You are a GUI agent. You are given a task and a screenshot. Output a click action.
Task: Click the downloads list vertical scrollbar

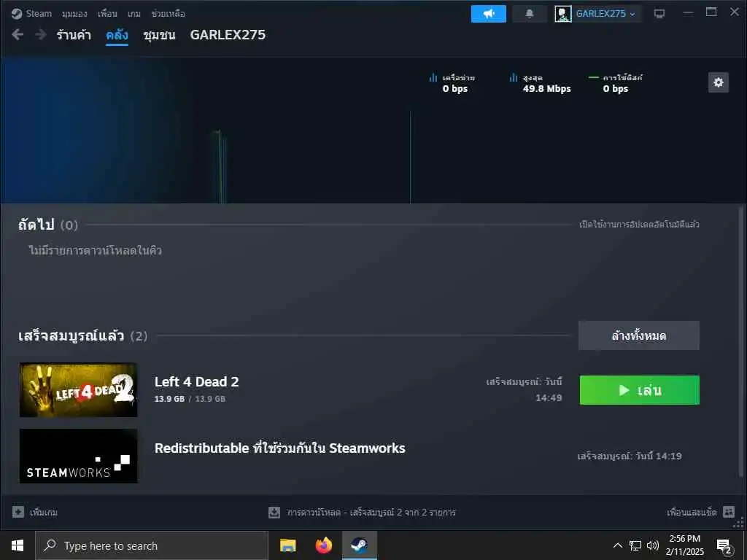741,341
